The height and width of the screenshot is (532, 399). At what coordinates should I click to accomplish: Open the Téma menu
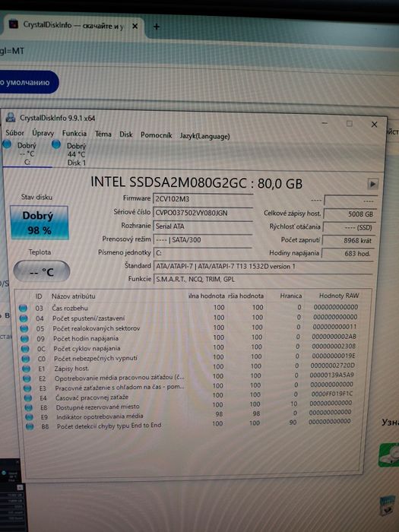click(x=103, y=134)
